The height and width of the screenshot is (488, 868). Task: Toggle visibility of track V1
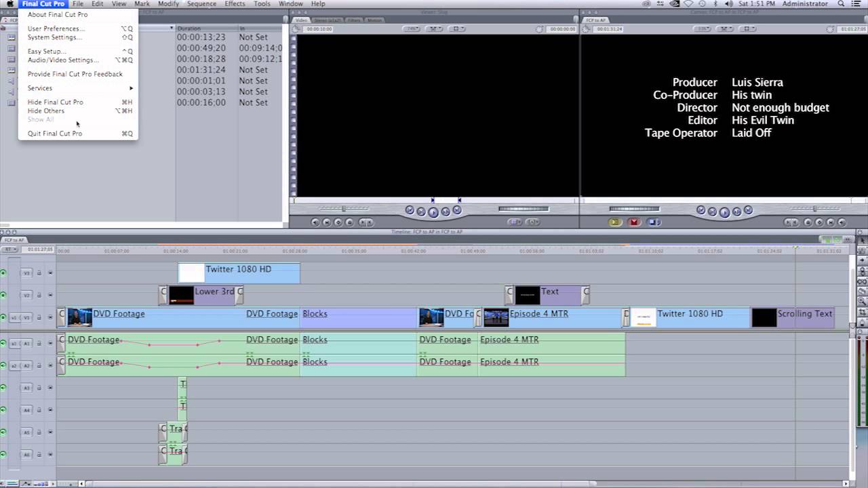(3, 317)
